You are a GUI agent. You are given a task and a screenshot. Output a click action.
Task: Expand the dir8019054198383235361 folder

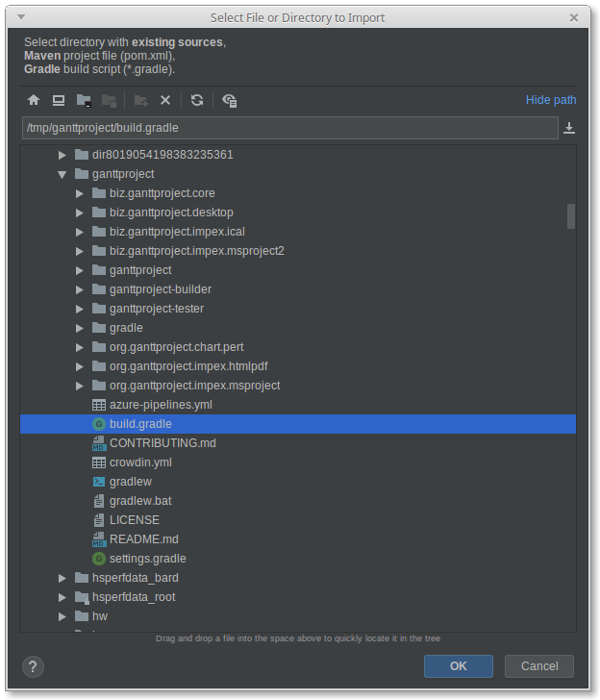pyautogui.click(x=62, y=155)
